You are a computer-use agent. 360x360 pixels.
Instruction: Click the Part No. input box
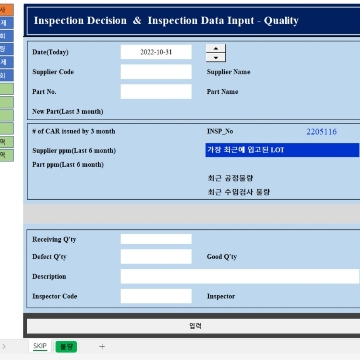(x=156, y=92)
